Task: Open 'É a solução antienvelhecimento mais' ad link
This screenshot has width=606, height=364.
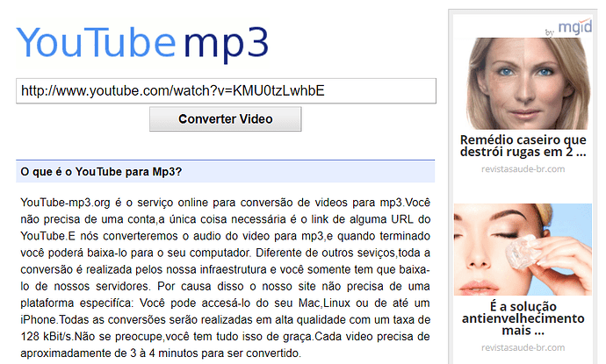Action: pyautogui.click(x=523, y=318)
